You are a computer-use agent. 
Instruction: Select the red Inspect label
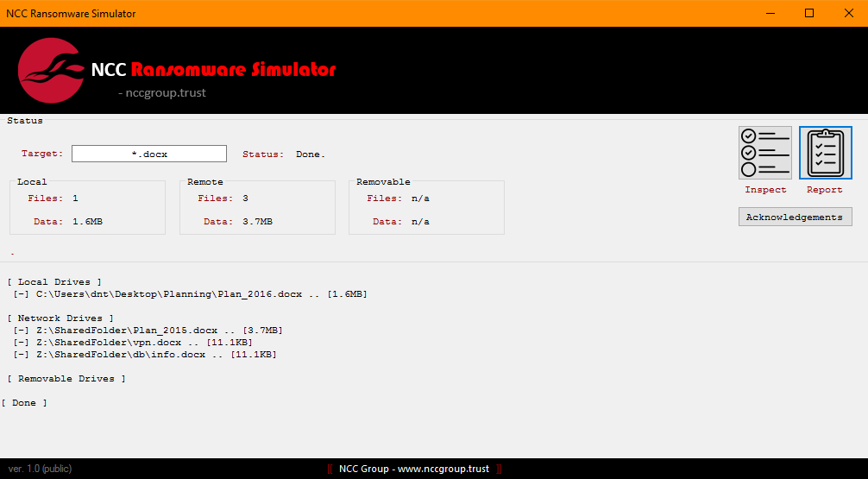(765, 190)
